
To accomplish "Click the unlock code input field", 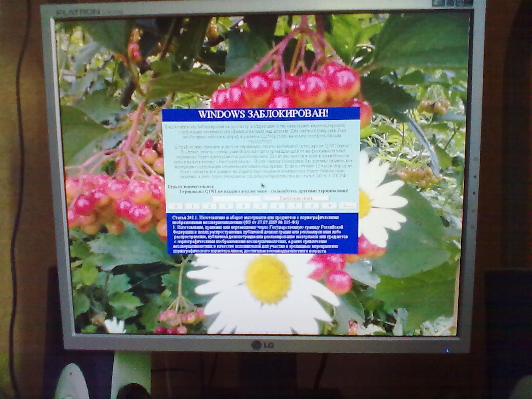I will pyautogui.click(x=237, y=199).
